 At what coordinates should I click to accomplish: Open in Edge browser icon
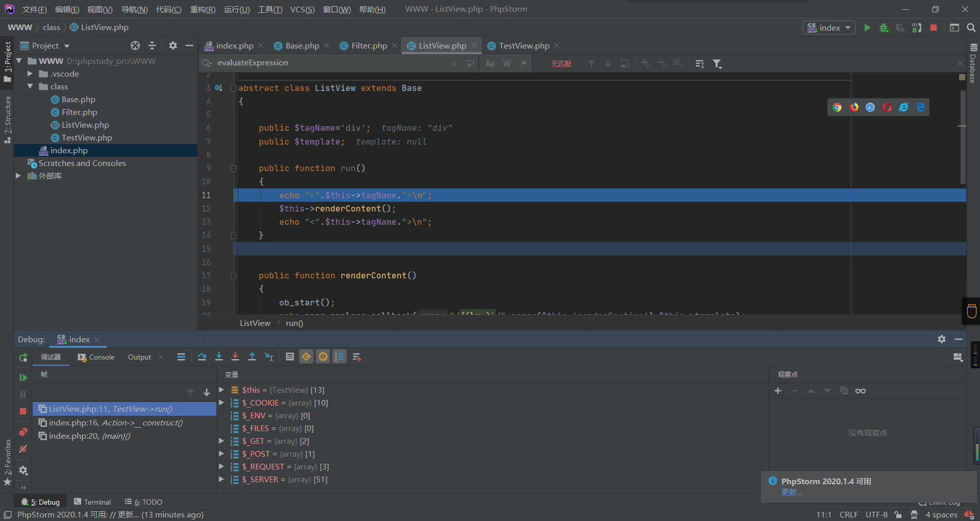[920, 107]
